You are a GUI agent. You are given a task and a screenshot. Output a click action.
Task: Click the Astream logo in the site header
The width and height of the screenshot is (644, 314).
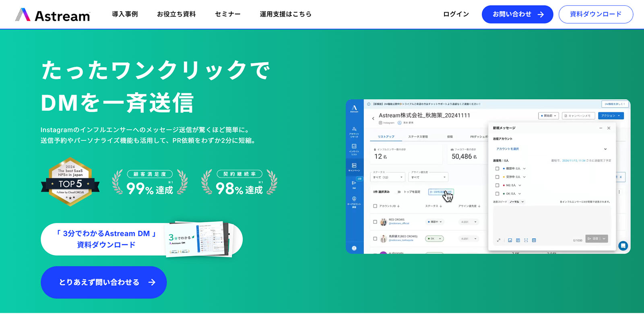pos(53,15)
